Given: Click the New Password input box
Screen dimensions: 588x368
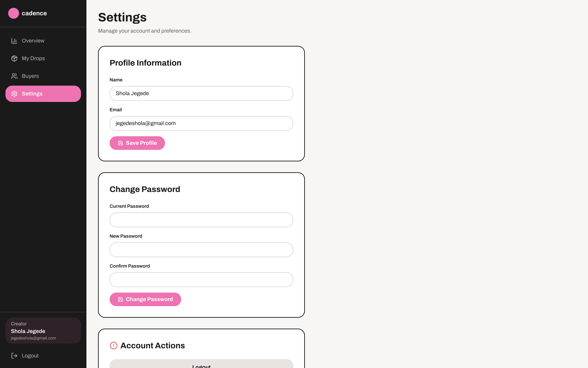Looking at the screenshot, I should click(201, 250).
